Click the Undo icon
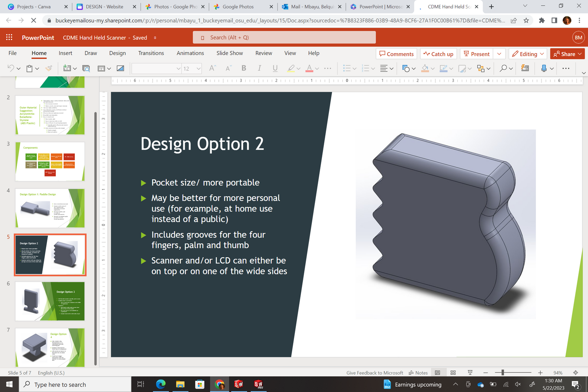This screenshot has height=392, width=588. pos(10,68)
